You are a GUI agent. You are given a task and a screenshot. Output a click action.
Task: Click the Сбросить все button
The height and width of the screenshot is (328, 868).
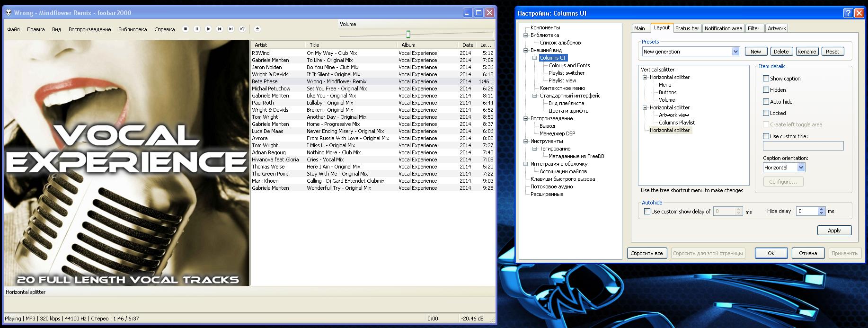click(647, 253)
